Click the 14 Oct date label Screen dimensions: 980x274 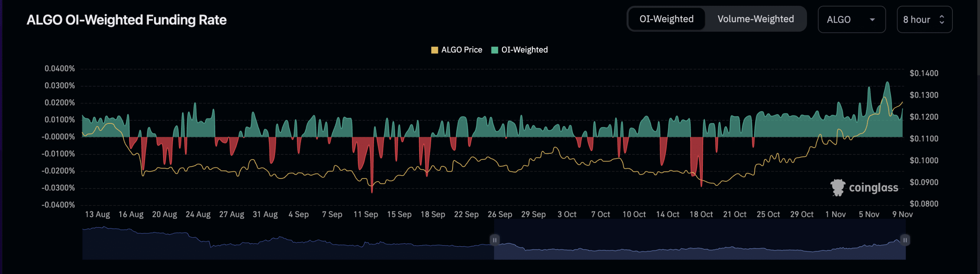[668, 215]
